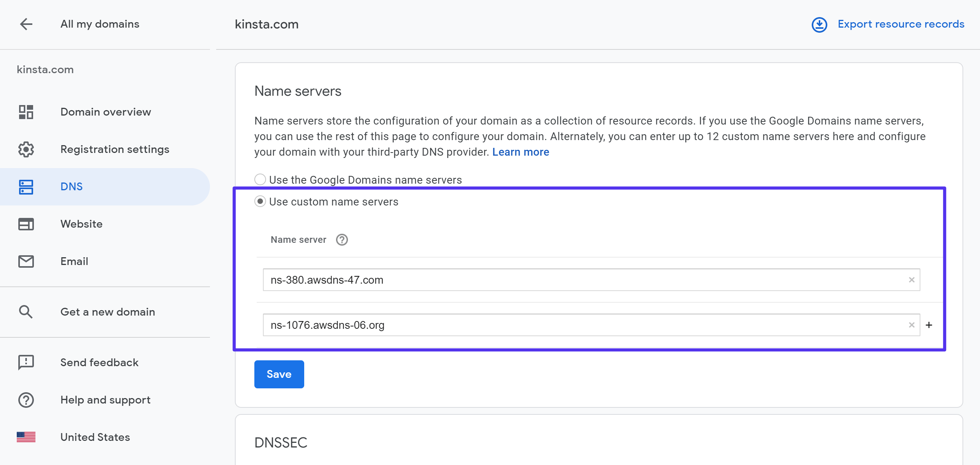Click the Registration settings gear icon

point(26,149)
